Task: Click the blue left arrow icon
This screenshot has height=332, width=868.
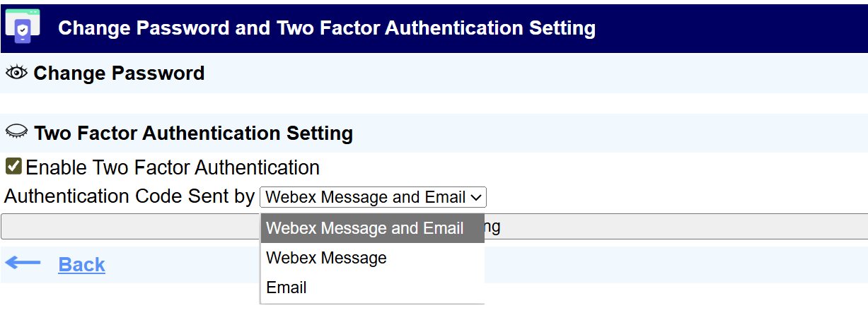Action: [23, 263]
